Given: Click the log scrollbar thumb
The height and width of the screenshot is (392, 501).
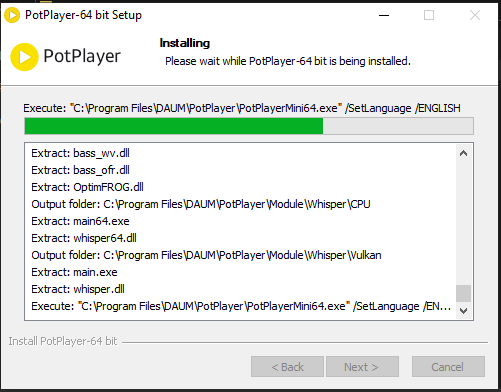Looking at the screenshot, I should [463, 293].
